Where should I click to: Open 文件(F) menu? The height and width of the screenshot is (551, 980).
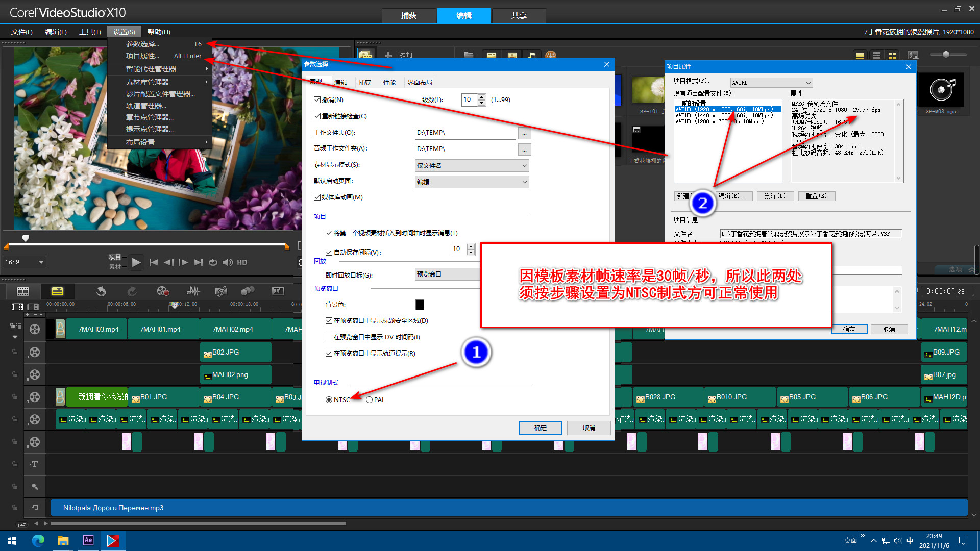pos(22,32)
